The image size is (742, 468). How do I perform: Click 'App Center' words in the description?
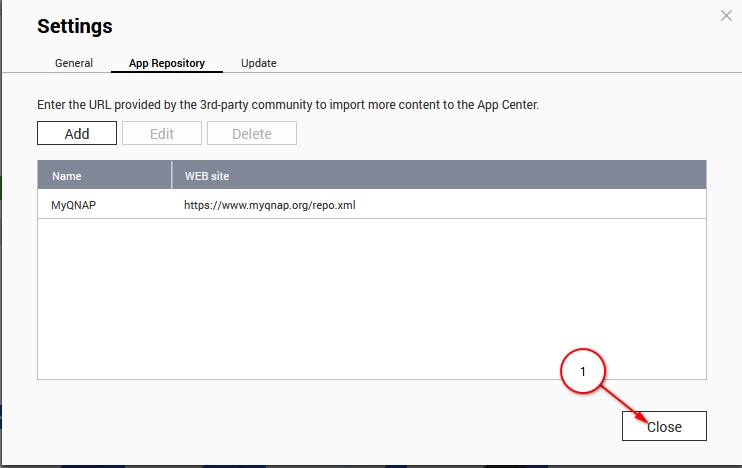pos(508,105)
